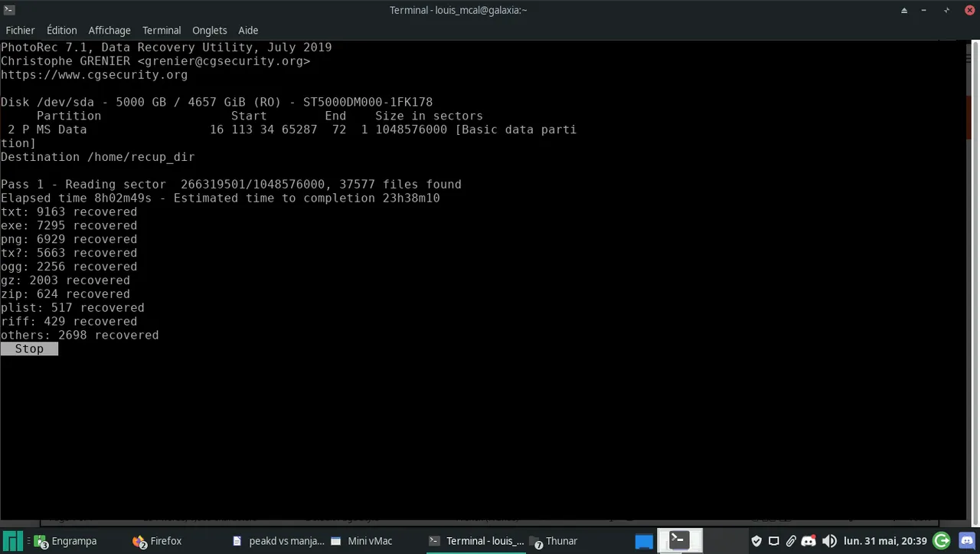Open the volume speaker tray icon
The image size is (980, 554).
[829, 541]
